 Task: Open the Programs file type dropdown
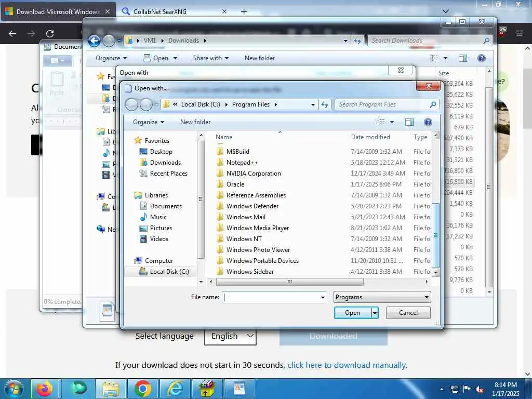[x=382, y=297]
